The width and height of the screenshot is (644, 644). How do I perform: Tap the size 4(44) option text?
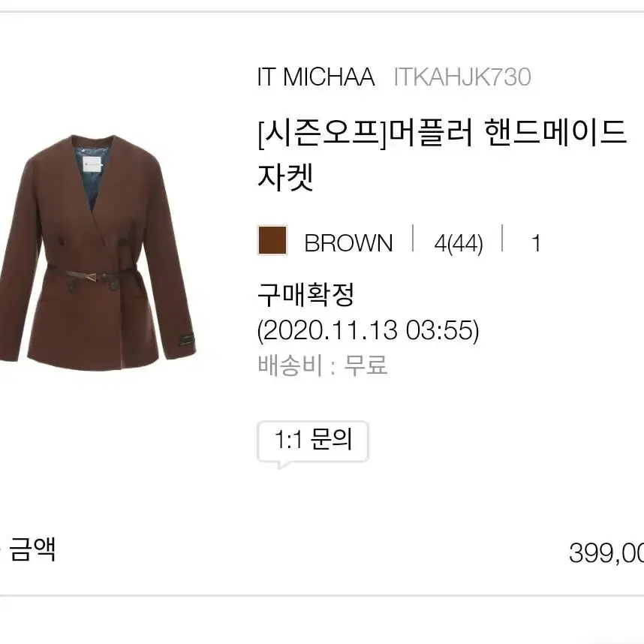(x=459, y=243)
